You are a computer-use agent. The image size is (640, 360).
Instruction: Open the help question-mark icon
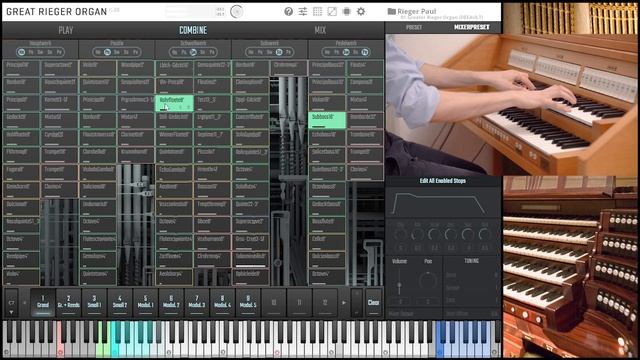[289, 11]
